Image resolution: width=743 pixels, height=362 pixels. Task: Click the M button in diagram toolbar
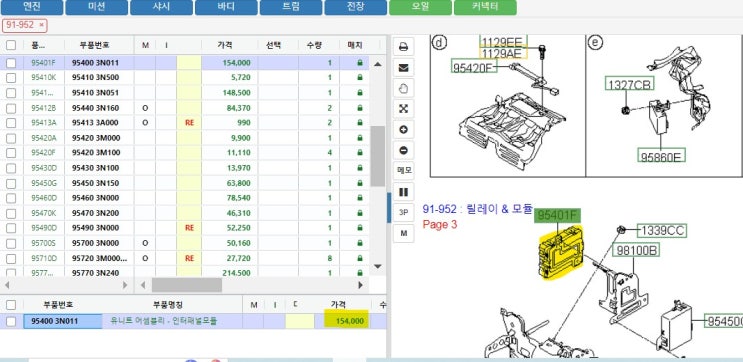(x=403, y=233)
